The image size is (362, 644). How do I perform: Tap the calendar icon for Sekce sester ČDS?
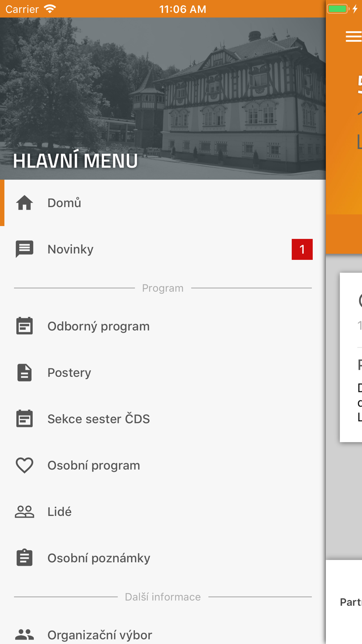pos(25,419)
